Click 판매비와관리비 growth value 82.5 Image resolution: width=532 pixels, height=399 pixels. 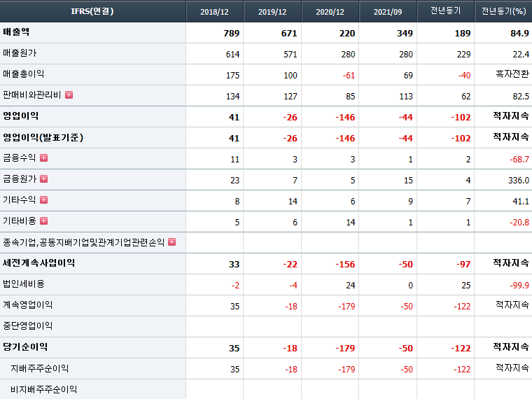(521, 97)
